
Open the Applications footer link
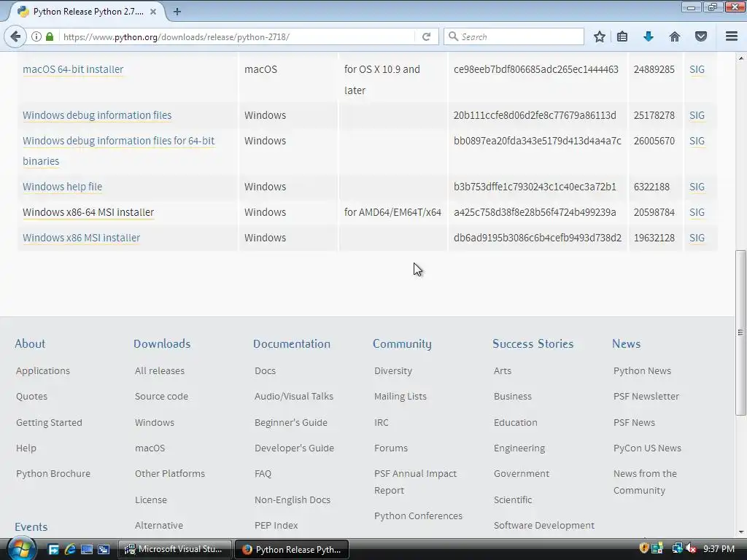point(43,370)
